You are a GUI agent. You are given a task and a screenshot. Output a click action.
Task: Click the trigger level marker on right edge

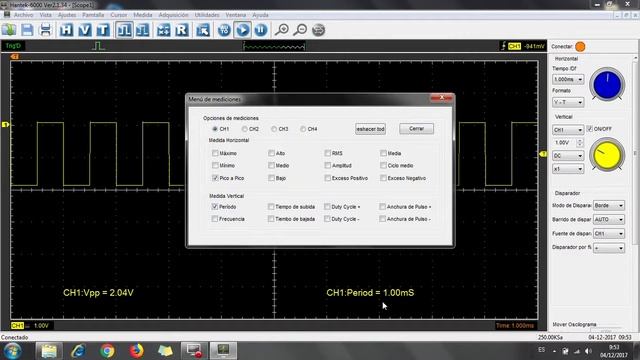(x=543, y=154)
